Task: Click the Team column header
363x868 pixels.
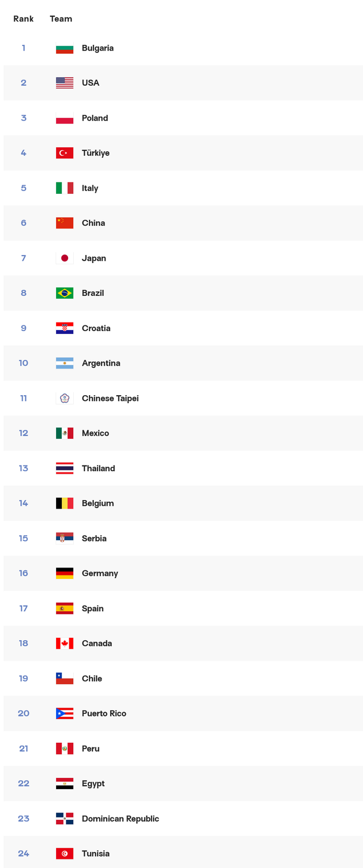Action: [x=61, y=19]
